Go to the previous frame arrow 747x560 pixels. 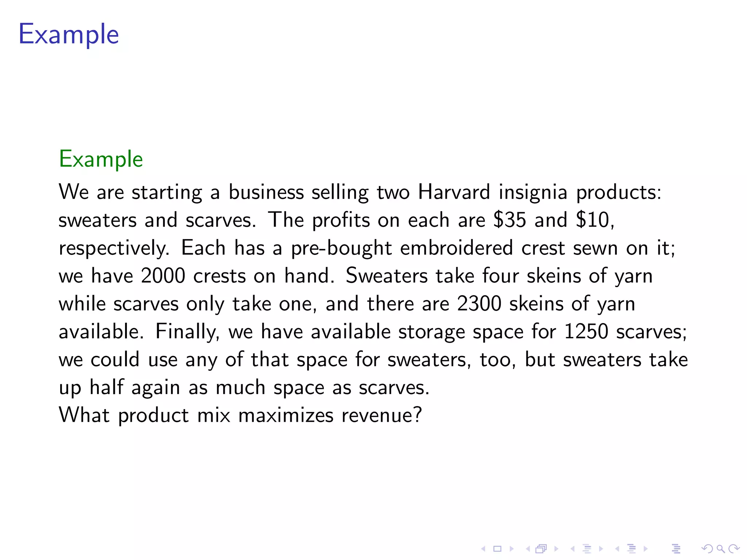pyautogui.click(x=528, y=549)
